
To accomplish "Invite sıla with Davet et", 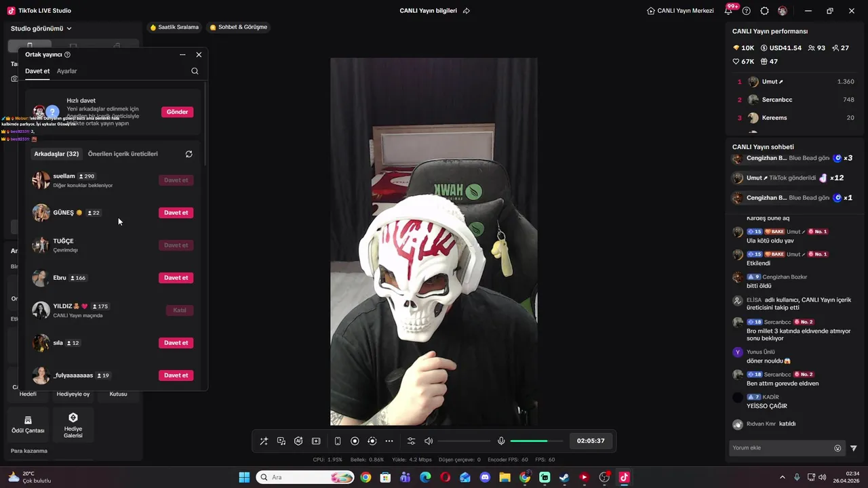I will [x=176, y=343].
